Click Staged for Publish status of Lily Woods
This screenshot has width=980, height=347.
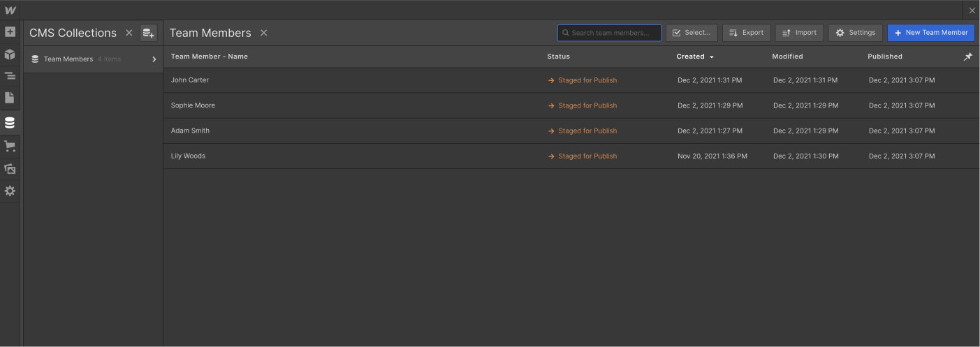[583, 156]
